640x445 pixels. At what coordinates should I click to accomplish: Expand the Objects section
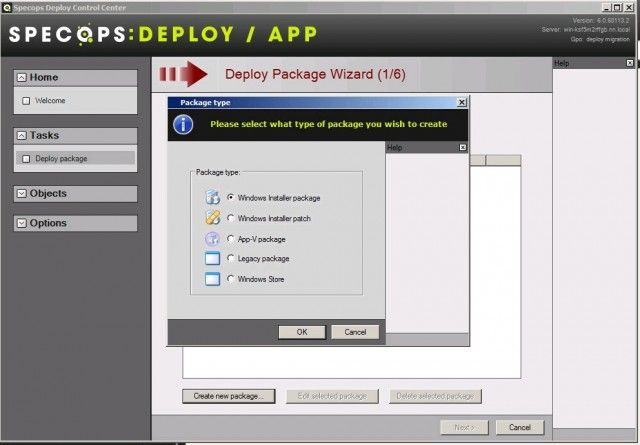point(22,194)
